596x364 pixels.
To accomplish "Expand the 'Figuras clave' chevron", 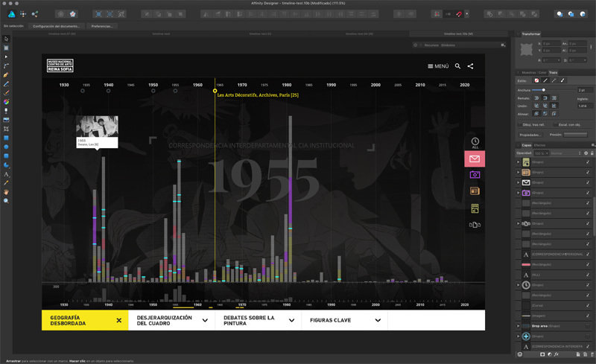I will click(x=378, y=320).
